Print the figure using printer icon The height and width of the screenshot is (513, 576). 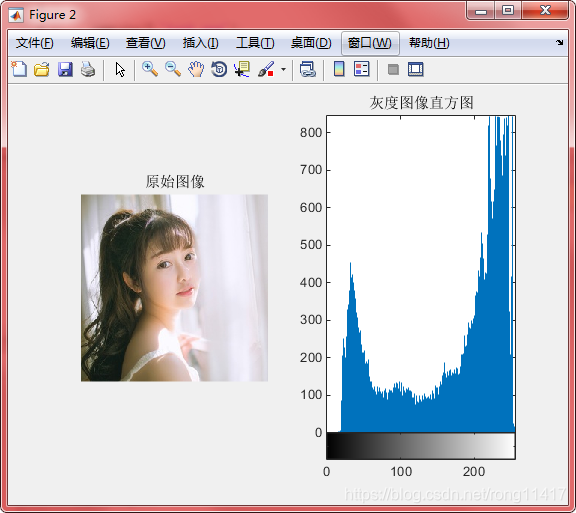(x=88, y=69)
